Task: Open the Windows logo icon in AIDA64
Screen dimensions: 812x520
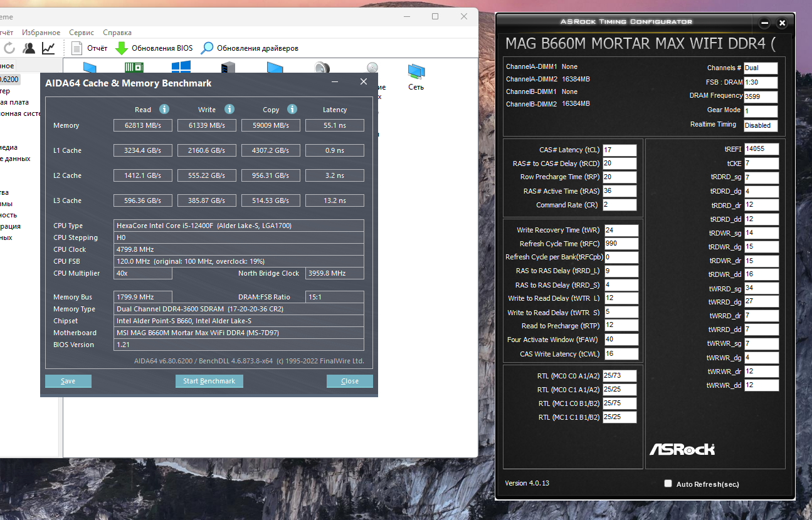Action: point(181,67)
